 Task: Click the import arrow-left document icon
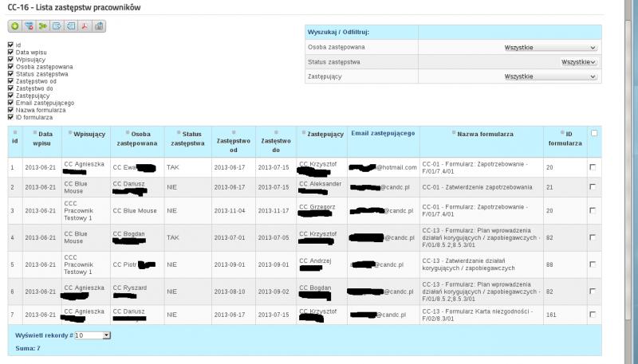click(70, 26)
